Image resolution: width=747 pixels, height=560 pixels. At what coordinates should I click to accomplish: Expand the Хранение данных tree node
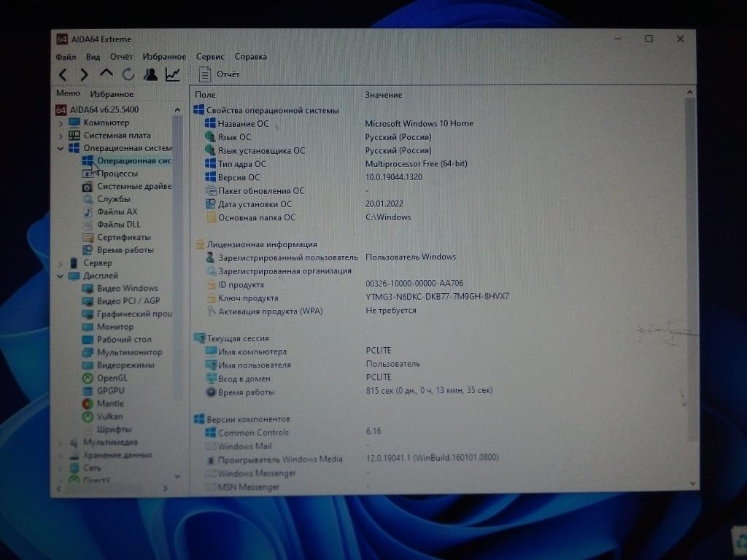(61, 456)
